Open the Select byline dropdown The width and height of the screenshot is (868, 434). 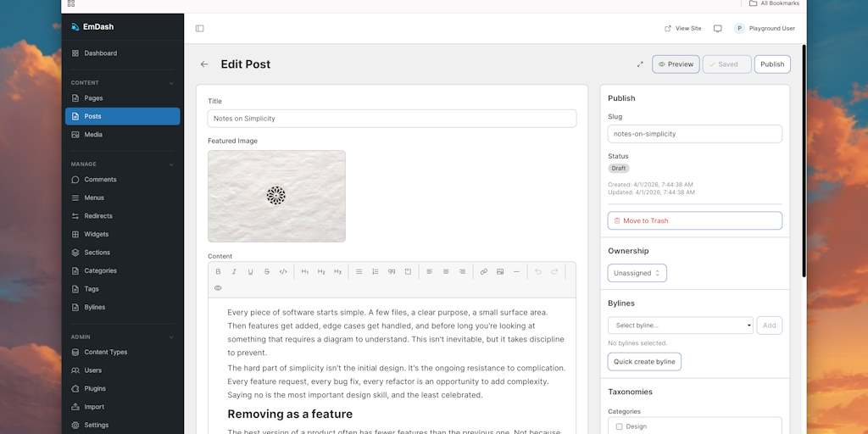tap(681, 325)
